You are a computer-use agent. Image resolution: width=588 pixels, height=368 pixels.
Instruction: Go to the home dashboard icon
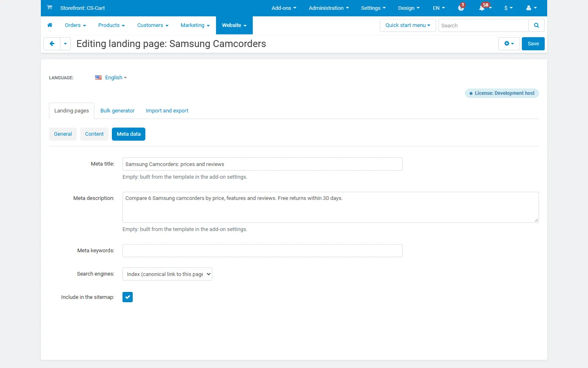click(x=50, y=25)
